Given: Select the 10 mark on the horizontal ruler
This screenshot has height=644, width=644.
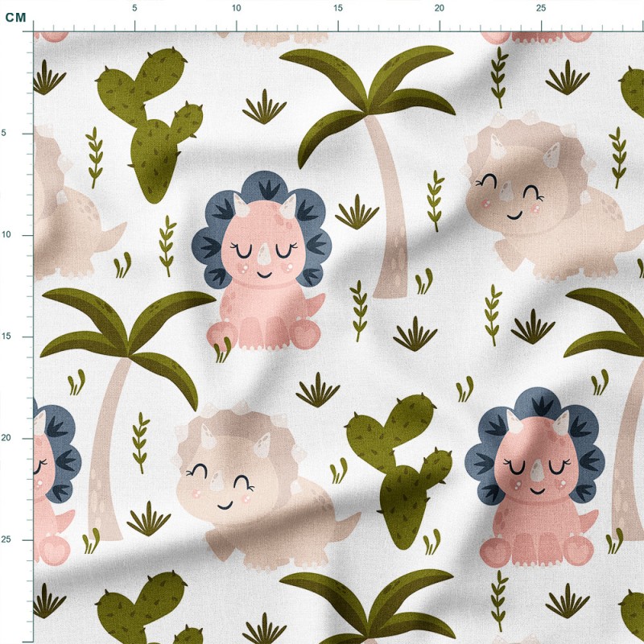Looking at the screenshot, I should [x=236, y=8].
